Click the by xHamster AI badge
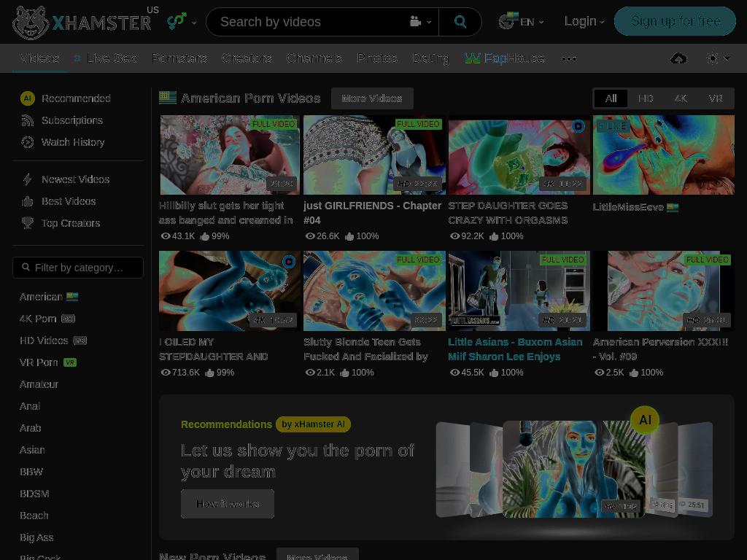This screenshot has width=747, height=560. (x=313, y=424)
